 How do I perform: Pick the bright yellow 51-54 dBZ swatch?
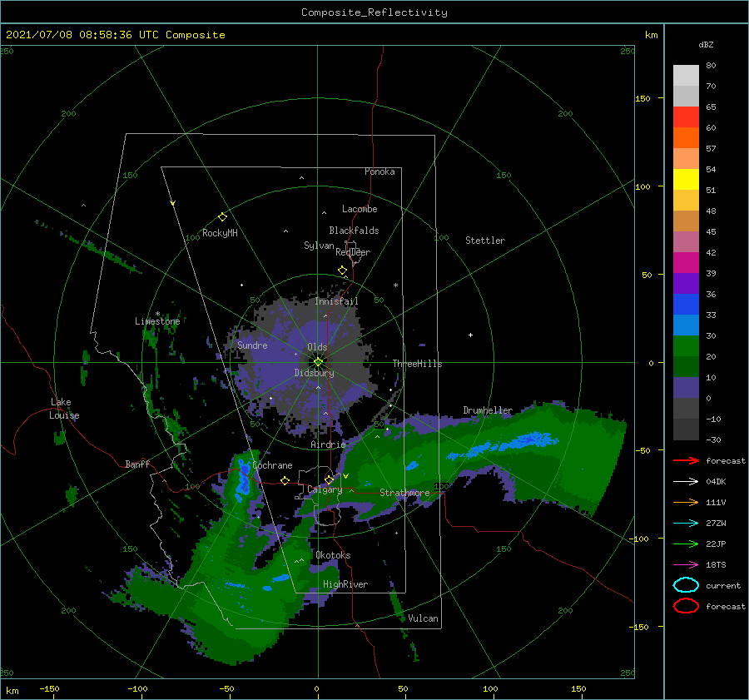pyautogui.click(x=686, y=180)
